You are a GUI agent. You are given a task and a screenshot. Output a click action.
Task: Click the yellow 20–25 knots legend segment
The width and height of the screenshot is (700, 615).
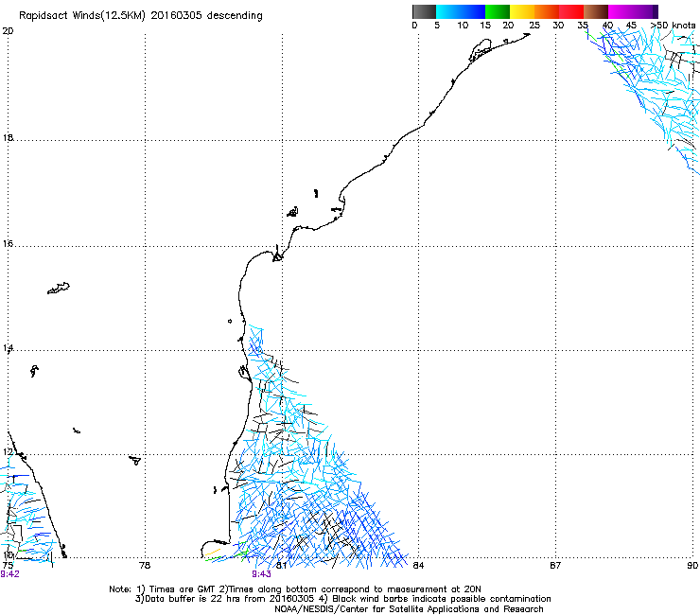(522, 11)
